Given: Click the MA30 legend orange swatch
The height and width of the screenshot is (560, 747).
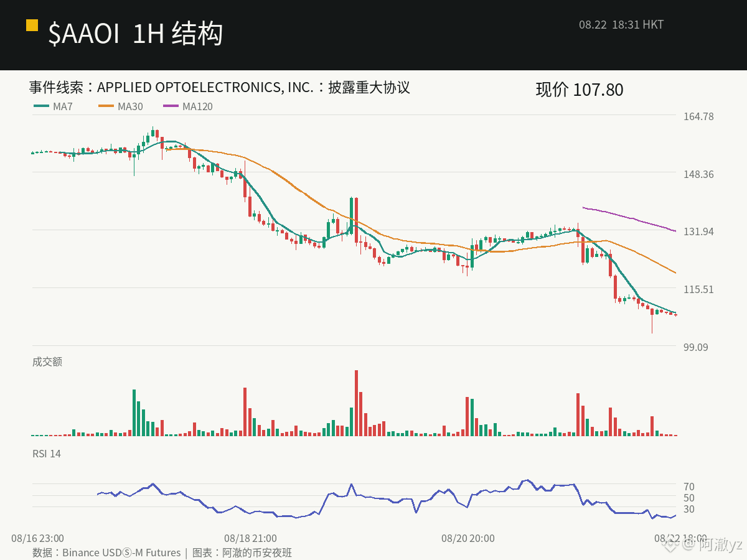Looking at the screenshot, I should 106,106.
